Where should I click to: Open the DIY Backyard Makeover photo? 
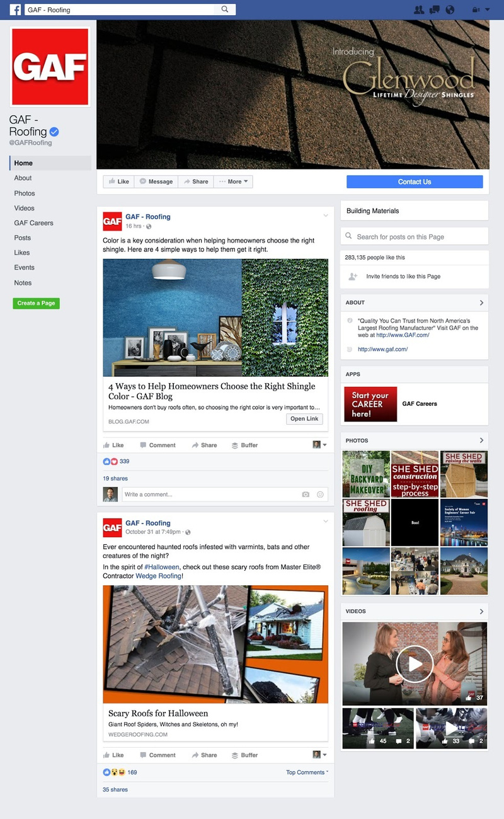click(x=366, y=474)
